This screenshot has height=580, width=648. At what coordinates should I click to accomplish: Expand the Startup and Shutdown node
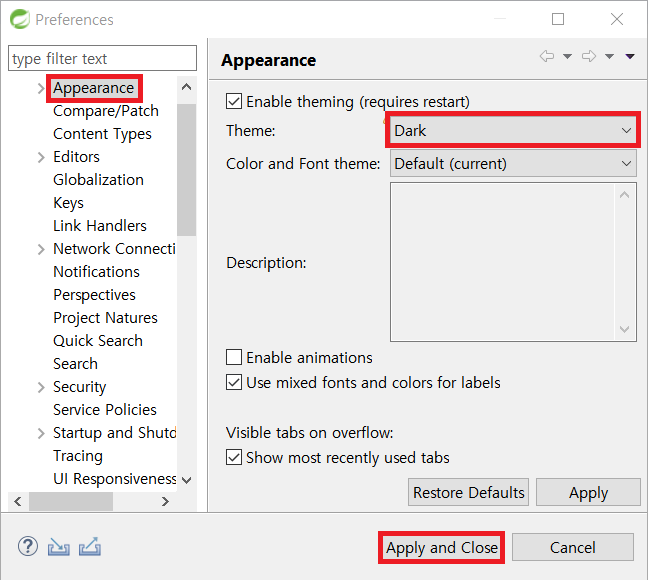[41, 433]
